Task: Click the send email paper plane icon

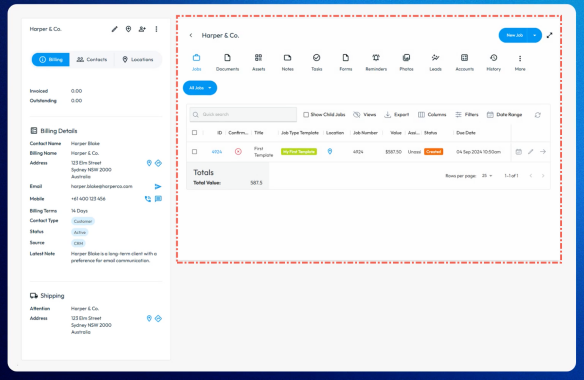Action: 158,186
